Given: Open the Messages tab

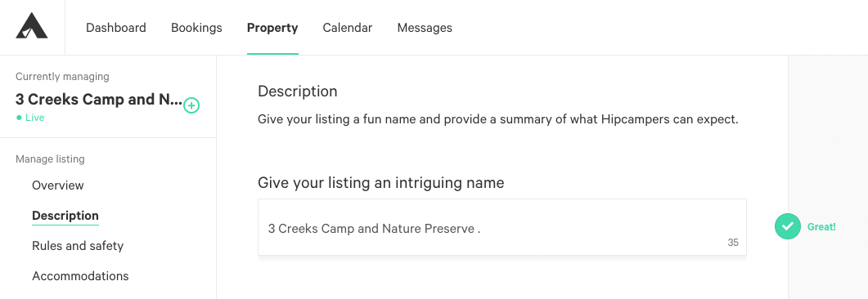Looking at the screenshot, I should pos(425,28).
